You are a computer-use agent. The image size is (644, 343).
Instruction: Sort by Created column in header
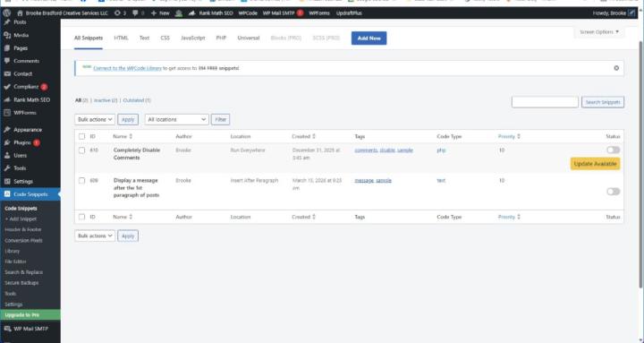pos(303,136)
